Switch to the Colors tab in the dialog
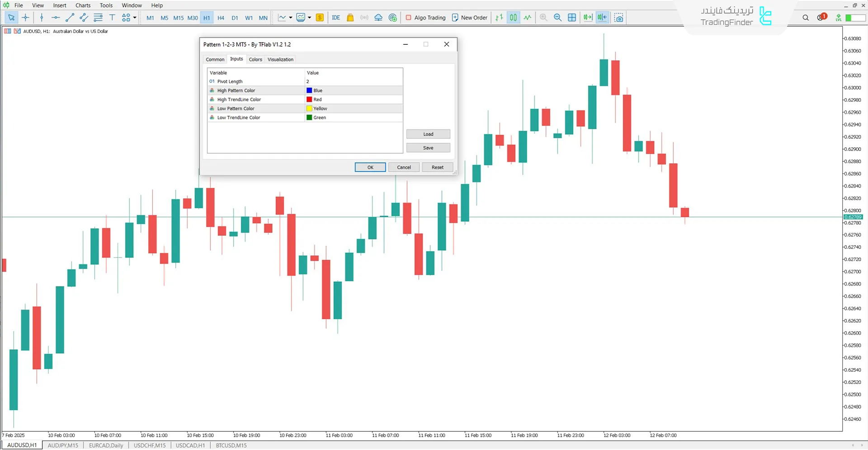 (x=255, y=59)
